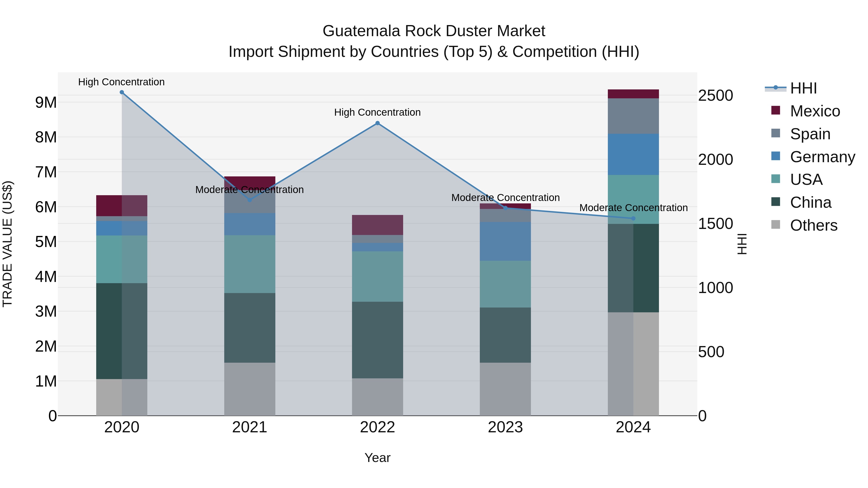The width and height of the screenshot is (868, 488).
Task: Click the chart title 'Guatemala Rock Duster Market'
Action: (x=434, y=31)
